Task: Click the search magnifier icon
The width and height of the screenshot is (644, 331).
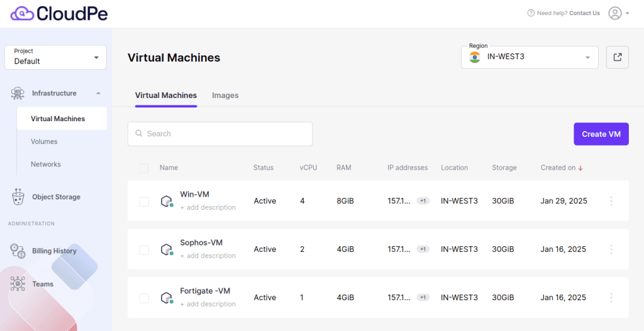Action: click(139, 133)
